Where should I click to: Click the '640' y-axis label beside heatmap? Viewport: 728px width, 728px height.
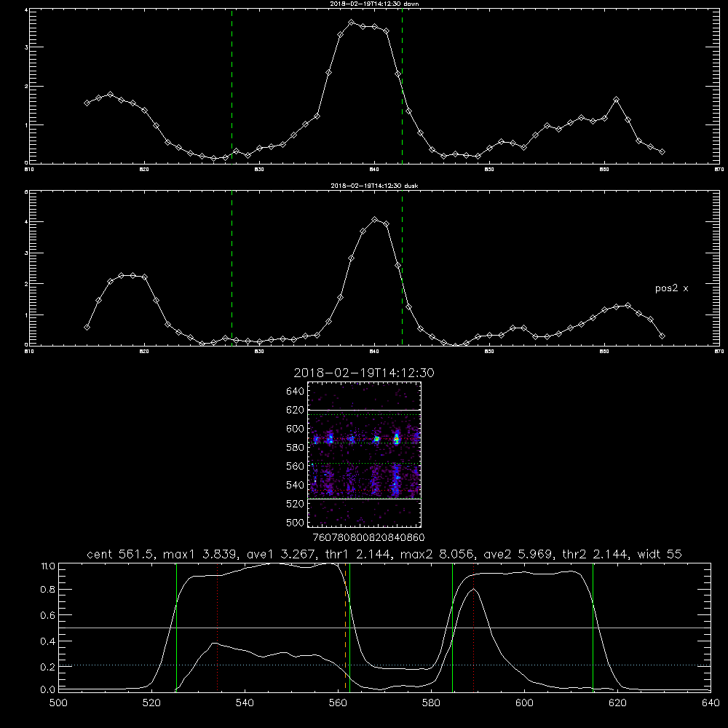(296, 392)
